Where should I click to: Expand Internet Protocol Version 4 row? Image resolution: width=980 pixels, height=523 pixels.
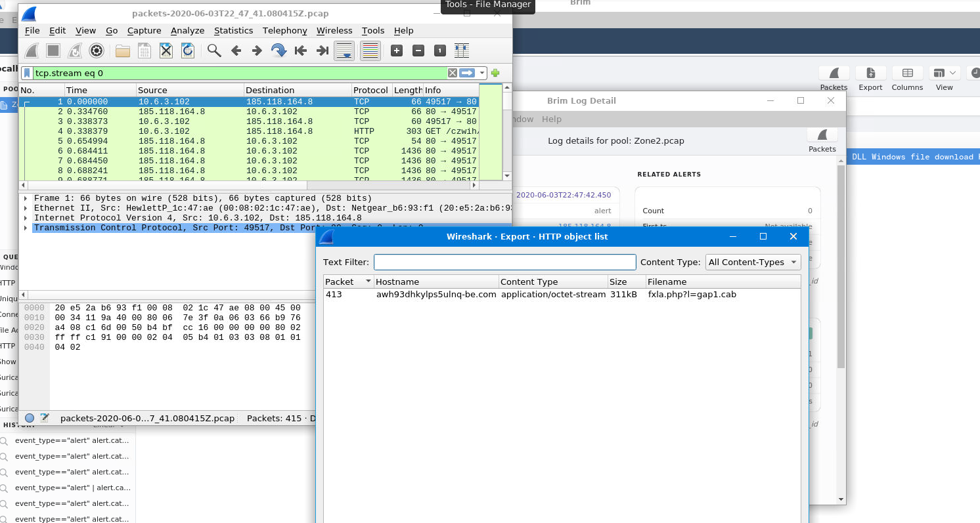pos(25,218)
